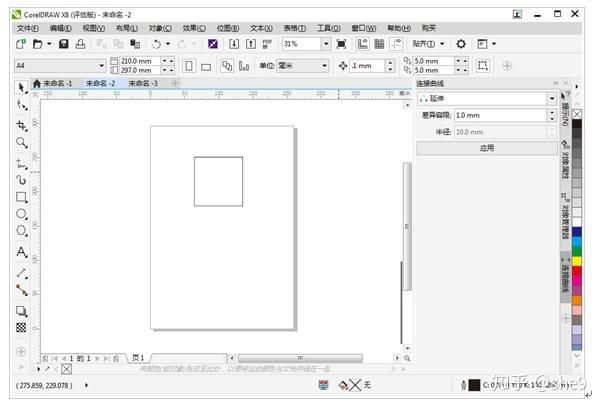
Task: Select the Connector tool
Action: point(22,290)
